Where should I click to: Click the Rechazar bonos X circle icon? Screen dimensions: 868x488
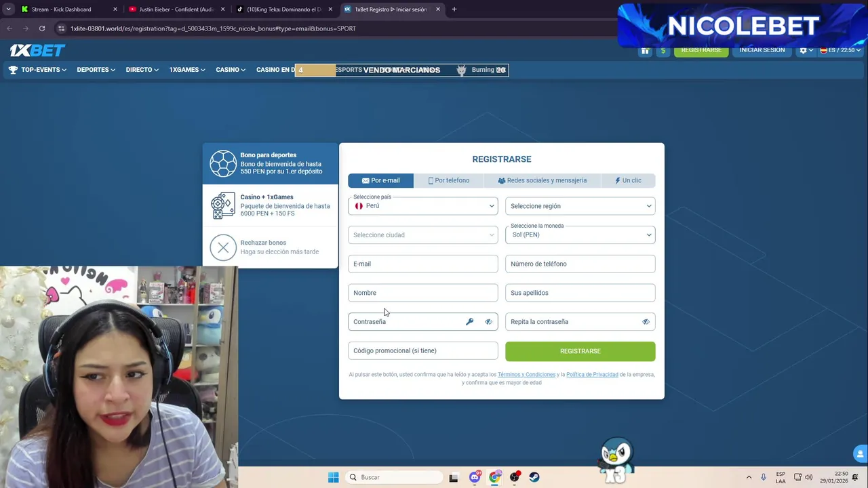pyautogui.click(x=223, y=247)
